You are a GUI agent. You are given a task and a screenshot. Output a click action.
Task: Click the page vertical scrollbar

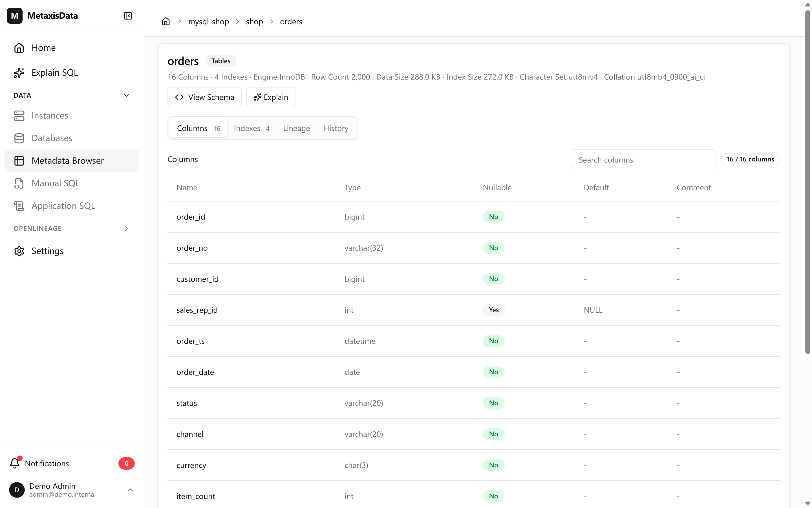[808, 181]
